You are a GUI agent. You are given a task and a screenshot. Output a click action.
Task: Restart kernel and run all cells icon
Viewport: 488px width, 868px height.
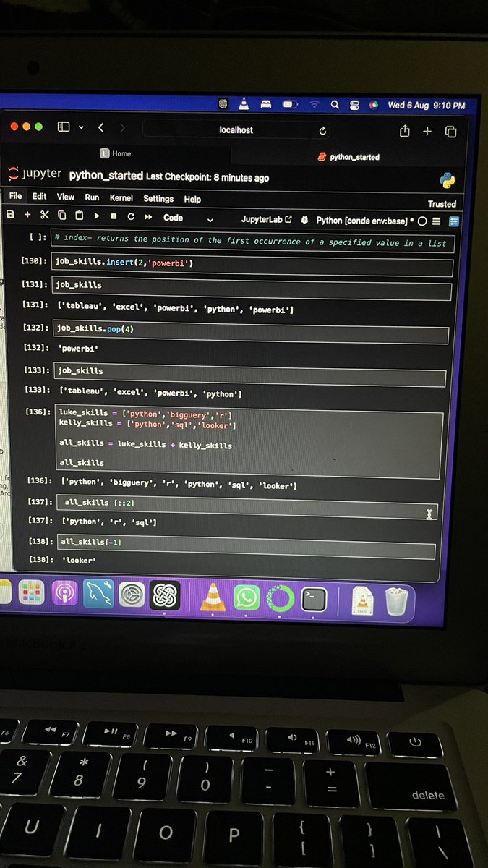[x=148, y=217]
